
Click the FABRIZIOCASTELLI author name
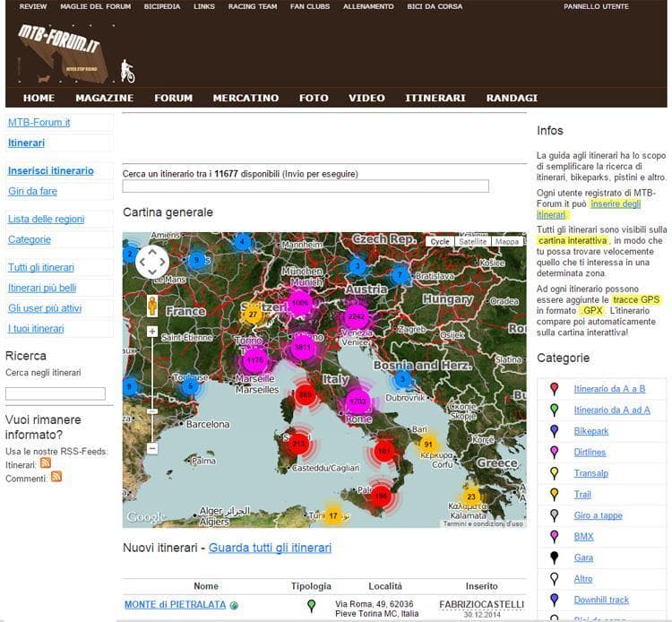481,604
